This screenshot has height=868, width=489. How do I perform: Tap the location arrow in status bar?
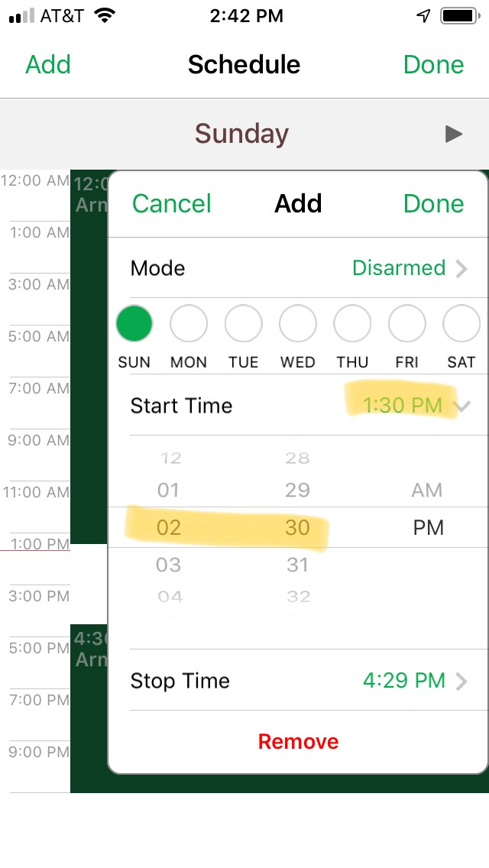click(x=423, y=16)
